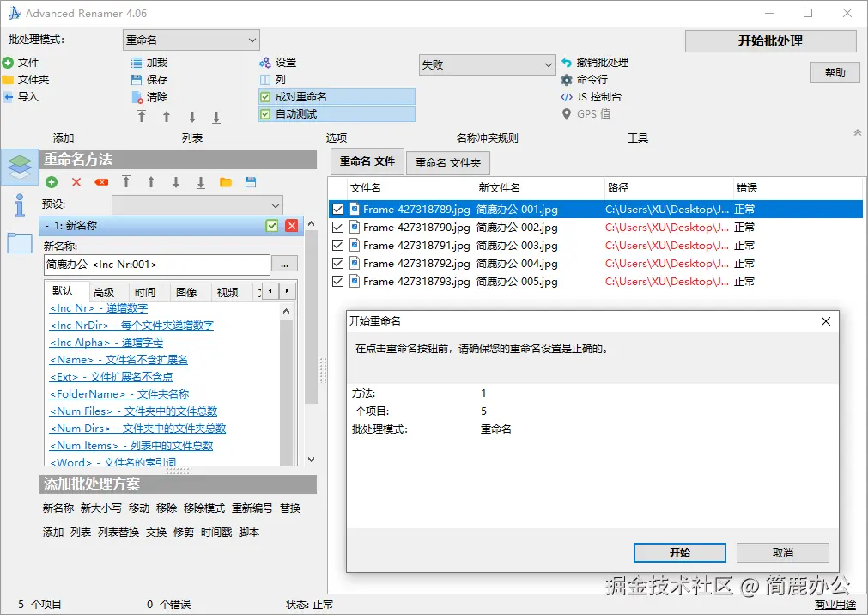Viewport: 868px width, 615px height.
Task: Move the list item down one arrow
Action: [192, 116]
